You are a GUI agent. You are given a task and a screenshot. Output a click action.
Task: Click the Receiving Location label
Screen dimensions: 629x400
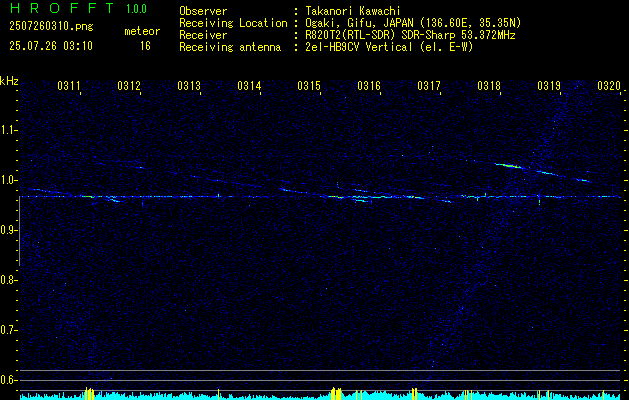(233, 23)
